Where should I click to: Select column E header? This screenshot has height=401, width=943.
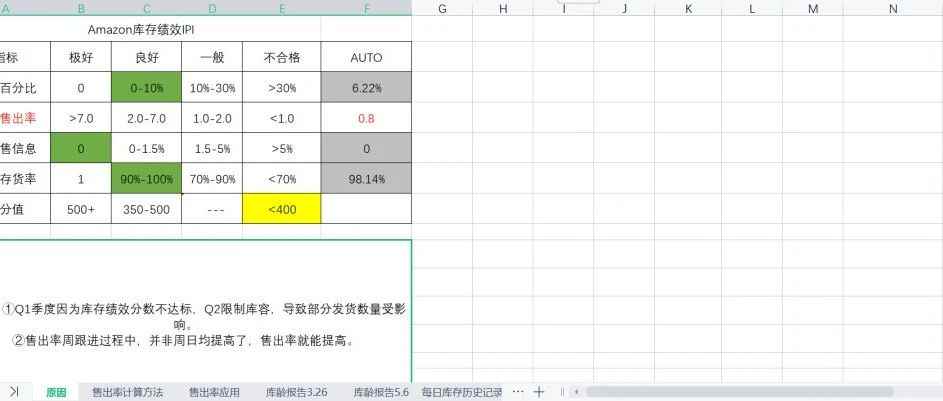click(x=281, y=8)
